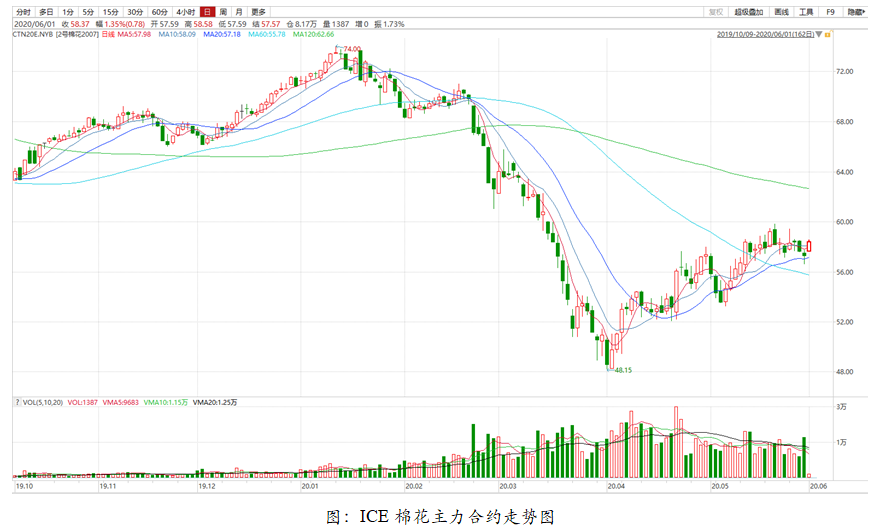883x530 pixels.
Task: Open the 4小时 period tab
Action: (185, 12)
